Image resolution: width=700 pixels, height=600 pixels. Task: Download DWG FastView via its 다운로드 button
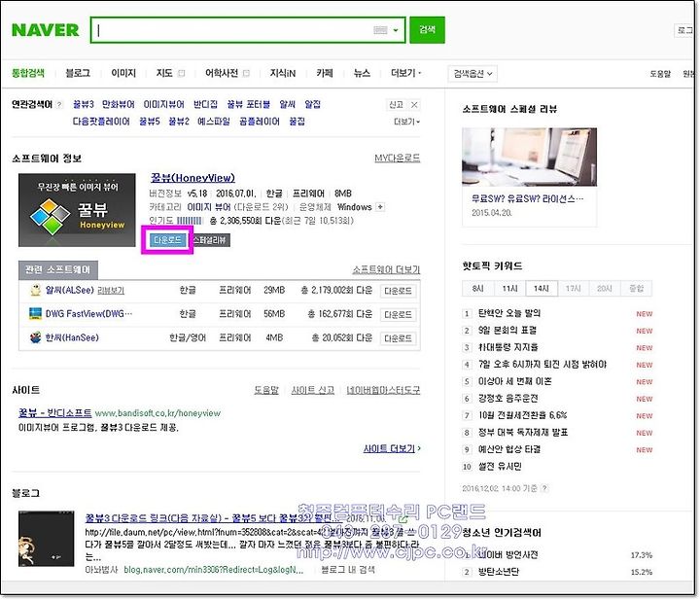pyautogui.click(x=398, y=315)
